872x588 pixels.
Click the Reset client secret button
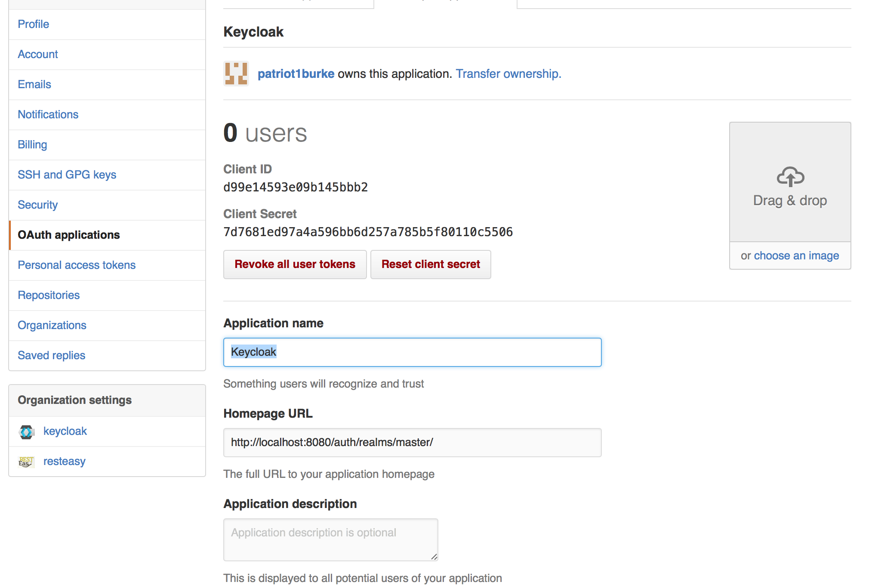point(430,264)
